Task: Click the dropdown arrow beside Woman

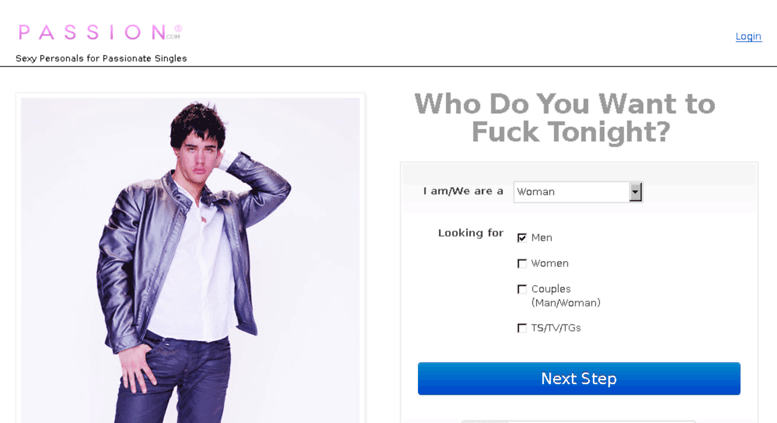Action: click(635, 192)
